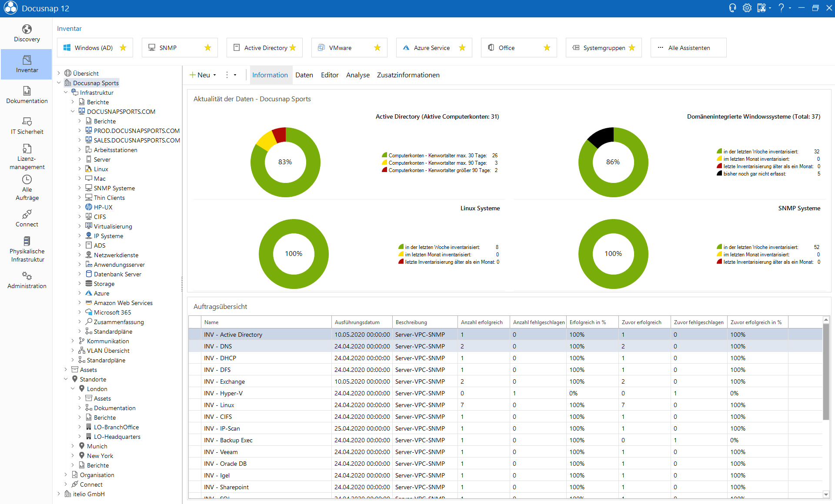This screenshot has height=504, width=835.
Task: Select the Storage tree icon
Action: tap(89, 284)
